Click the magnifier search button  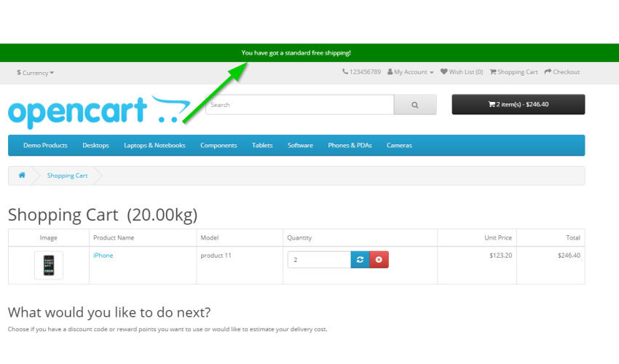pyautogui.click(x=415, y=105)
